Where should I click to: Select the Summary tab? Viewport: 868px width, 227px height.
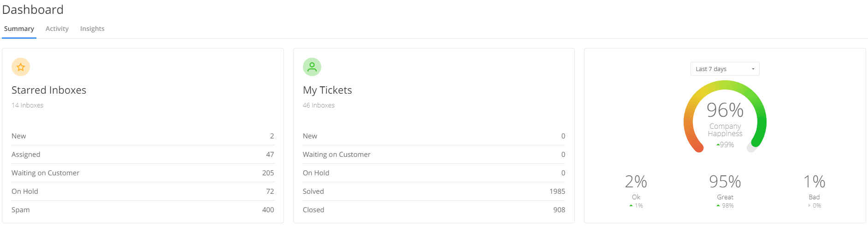click(19, 29)
